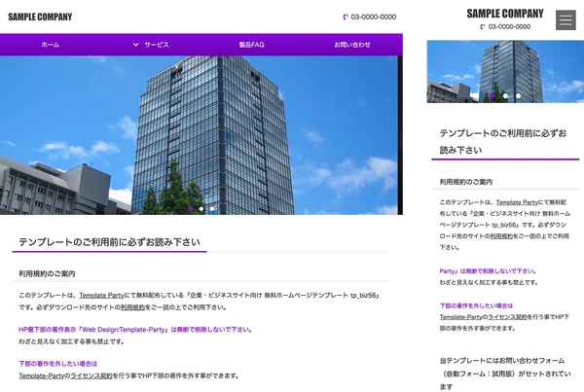Click phone number 03-0000-0000 in mobile header
Screen dimensions: 584x392
[509, 26]
